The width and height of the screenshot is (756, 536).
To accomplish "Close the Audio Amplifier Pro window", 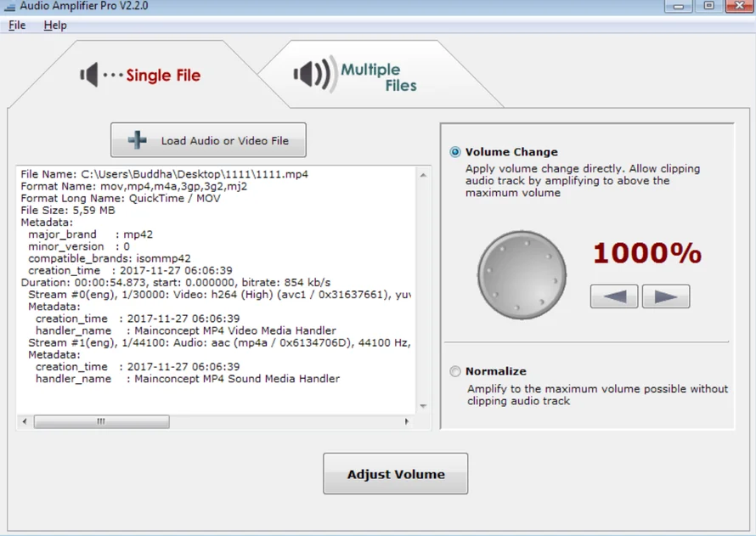I will coord(739,6).
